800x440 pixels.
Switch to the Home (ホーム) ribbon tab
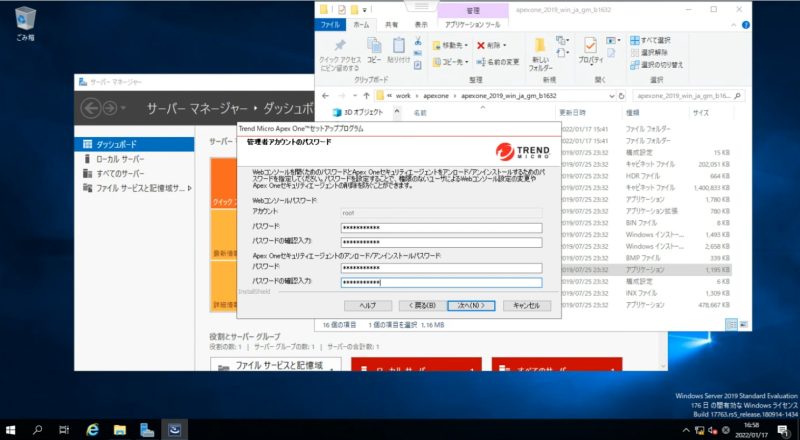(x=361, y=25)
